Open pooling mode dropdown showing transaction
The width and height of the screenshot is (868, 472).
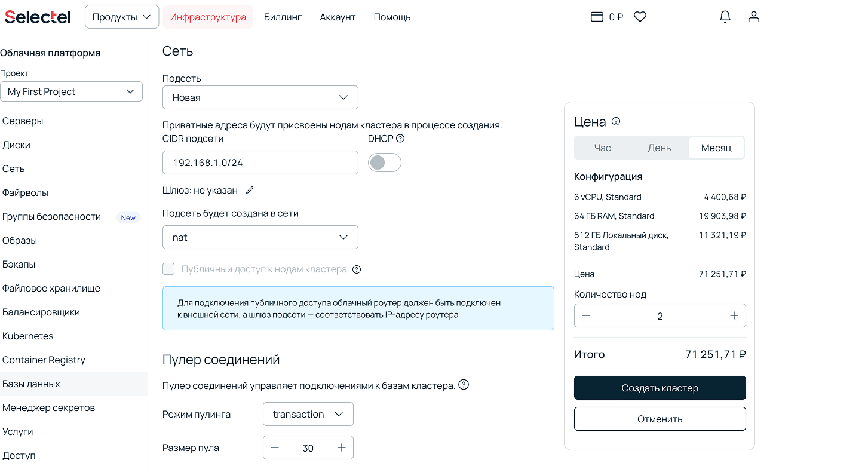[308, 414]
